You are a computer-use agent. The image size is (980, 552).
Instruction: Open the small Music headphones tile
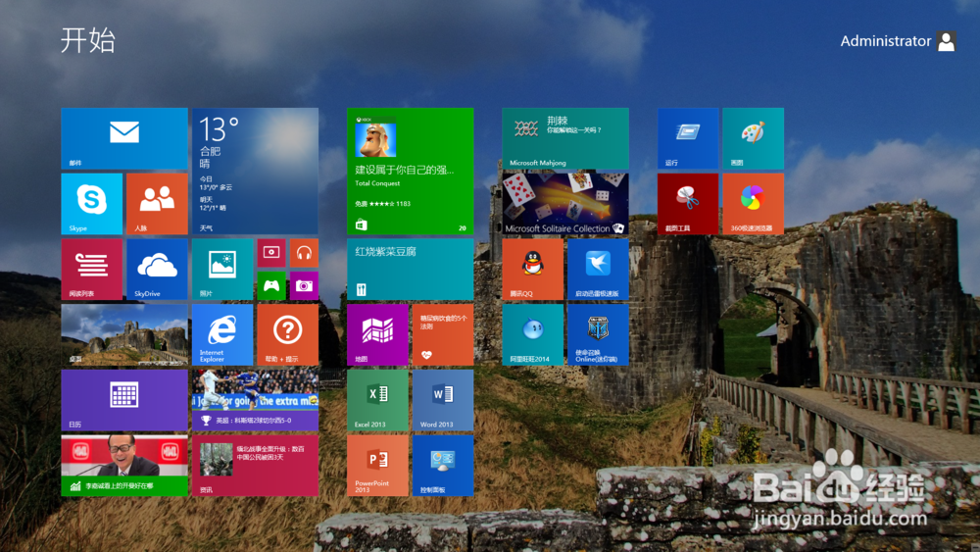[304, 253]
